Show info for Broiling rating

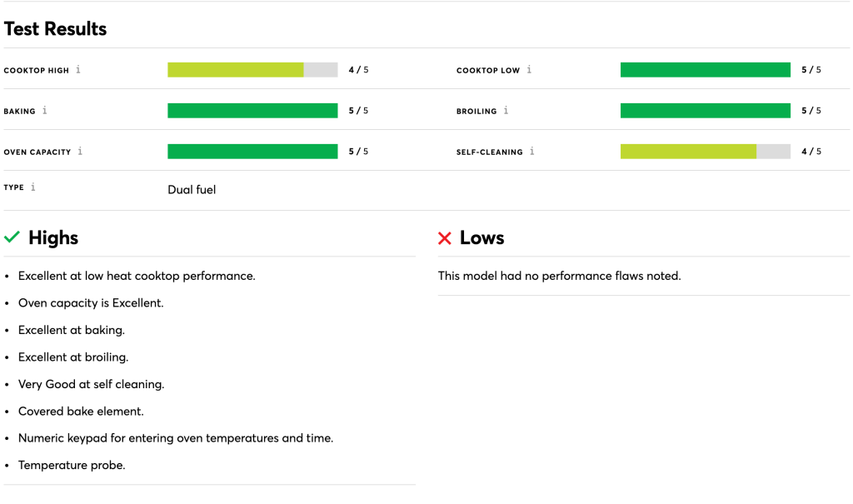tap(506, 111)
